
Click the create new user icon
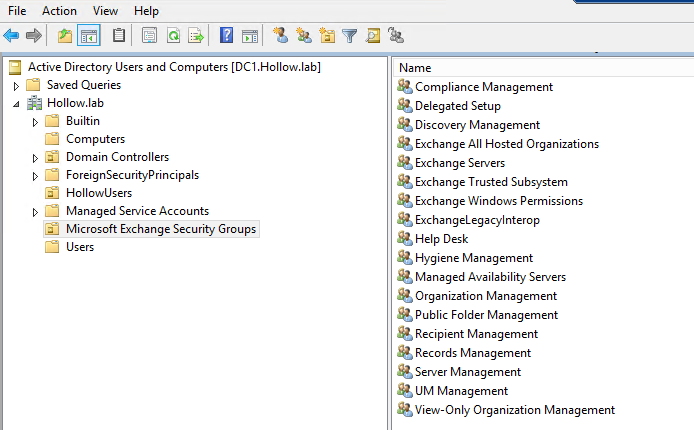coord(281,36)
